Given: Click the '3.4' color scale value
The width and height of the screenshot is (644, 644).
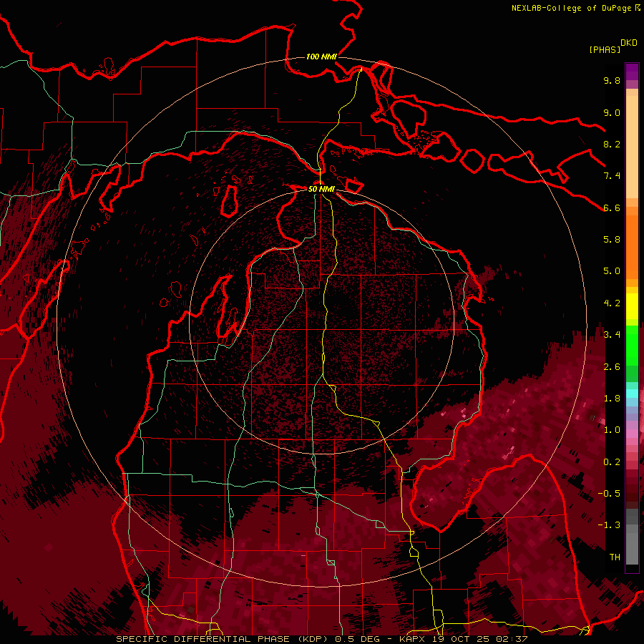Looking at the screenshot, I should click(612, 335).
